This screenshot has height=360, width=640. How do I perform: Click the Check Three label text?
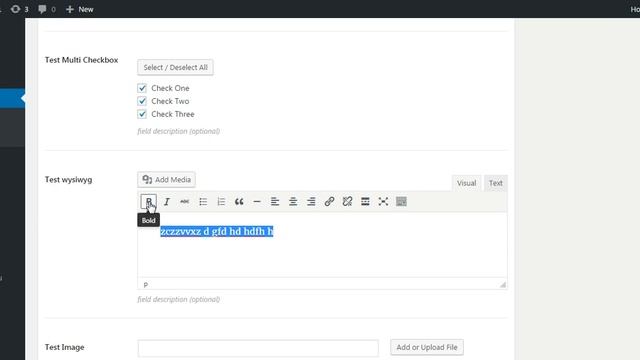173,114
